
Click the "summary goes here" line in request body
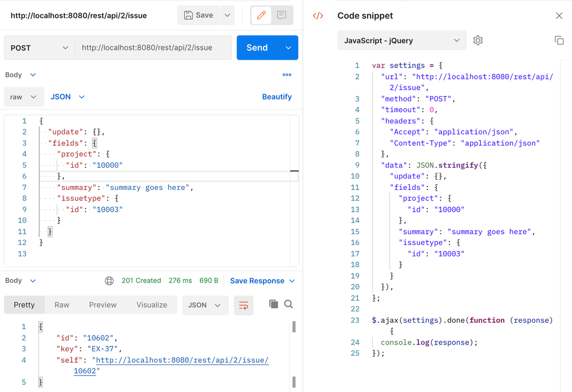point(125,188)
